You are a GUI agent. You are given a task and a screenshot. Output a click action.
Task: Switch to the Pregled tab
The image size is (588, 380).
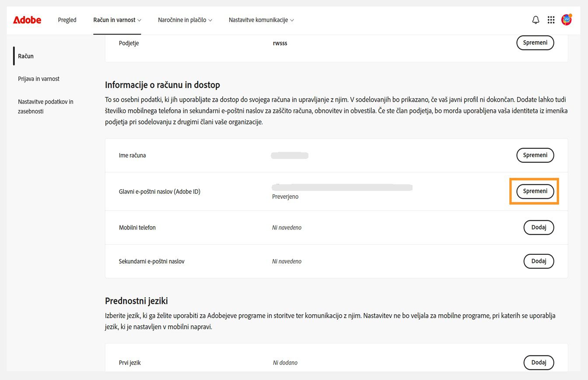tap(67, 20)
